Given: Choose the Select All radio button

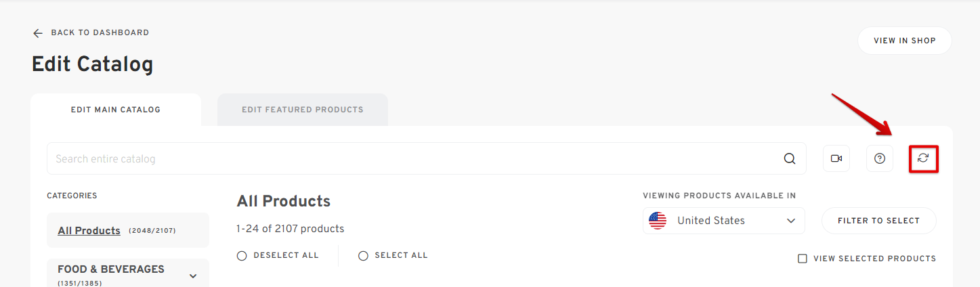Looking at the screenshot, I should click(x=363, y=256).
